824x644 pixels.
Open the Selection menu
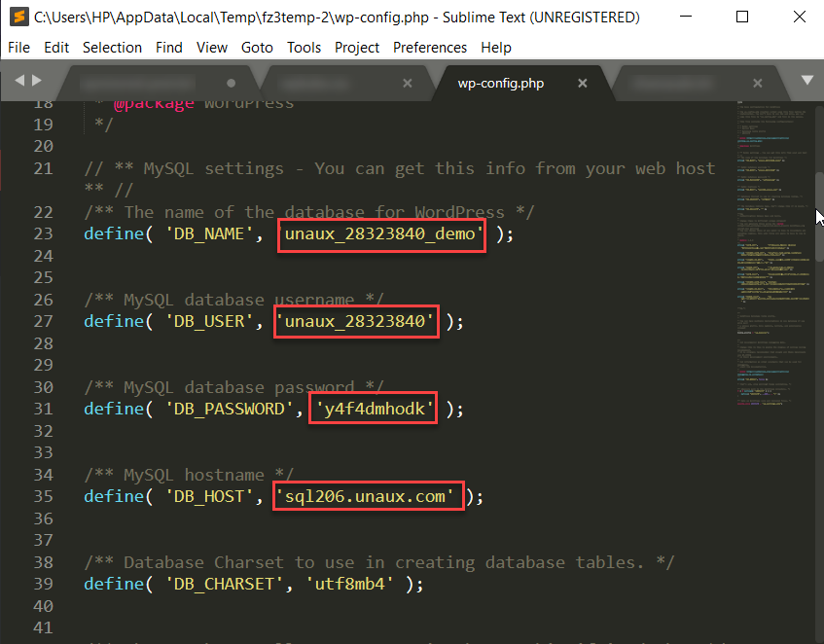[x=112, y=48]
